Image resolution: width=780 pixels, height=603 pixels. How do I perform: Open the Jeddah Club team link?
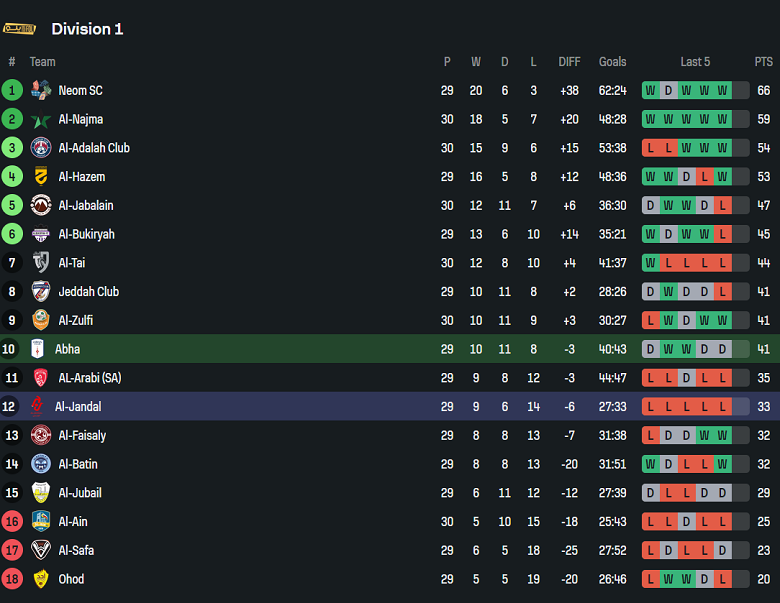tap(88, 292)
